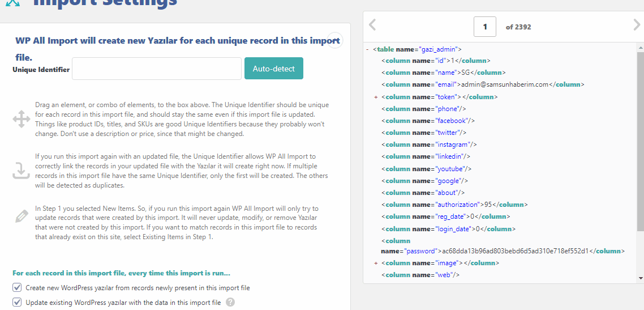Select the "about" column element
The height and width of the screenshot is (310, 644).
pyautogui.click(x=423, y=193)
